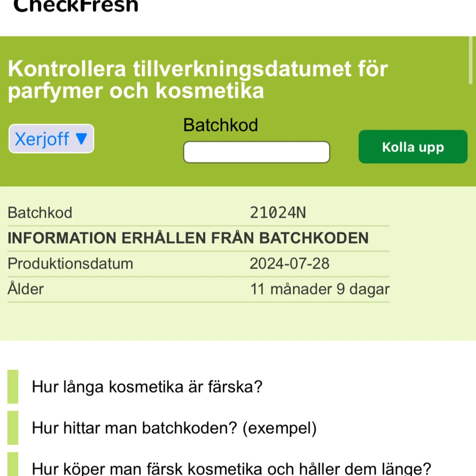
Task: Click the Ålder row label
Action: coord(26,289)
